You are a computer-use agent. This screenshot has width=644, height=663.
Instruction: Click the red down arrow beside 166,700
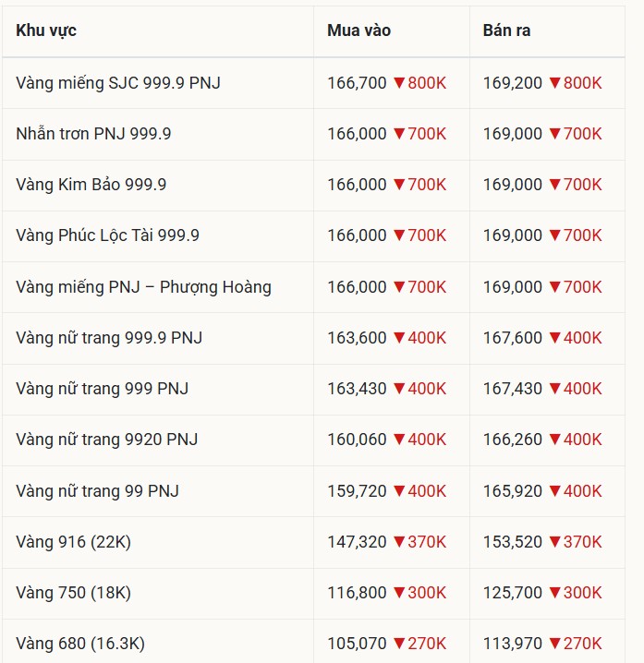pyautogui.click(x=399, y=83)
